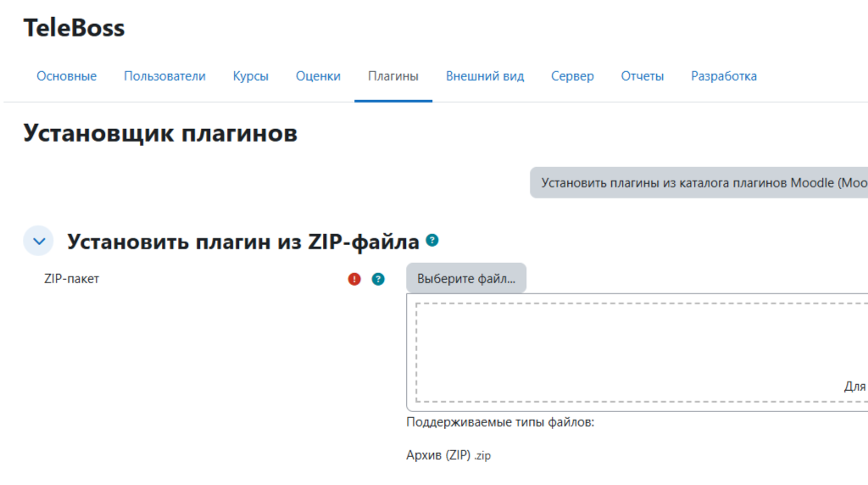Click the 'Архив (ZIP) .zip' file type text
This screenshot has height=485, width=868.
(448, 455)
